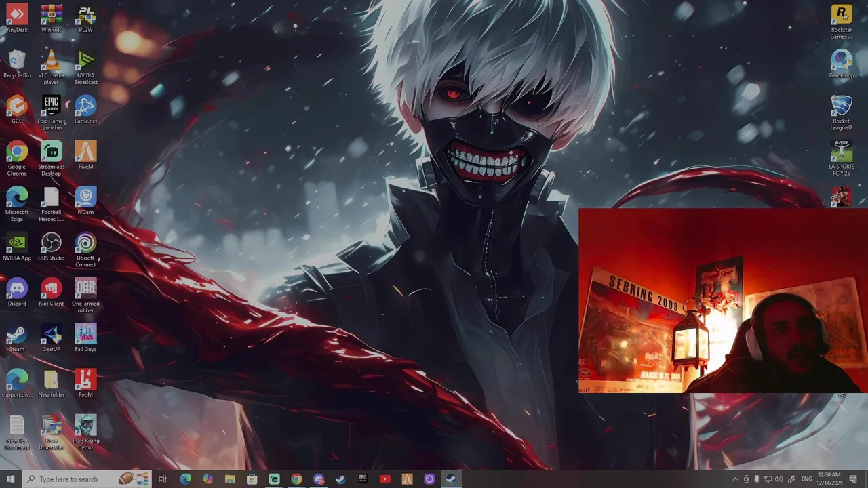The width and height of the screenshot is (868, 488).
Task: Open the notification action center
Action: (x=853, y=479)
